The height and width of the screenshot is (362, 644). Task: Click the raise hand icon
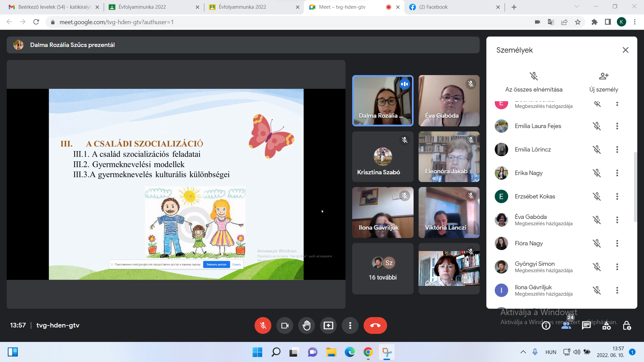click(x=306, y=325)
